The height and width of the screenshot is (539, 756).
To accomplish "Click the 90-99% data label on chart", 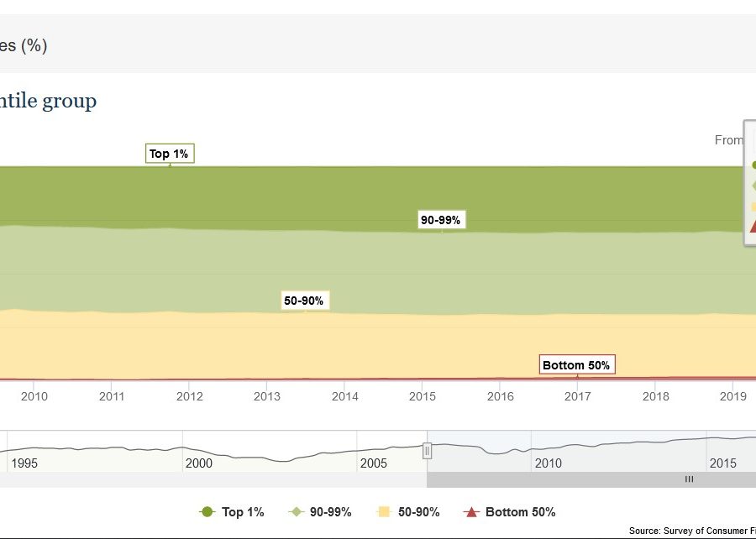I will click(441, 220).
